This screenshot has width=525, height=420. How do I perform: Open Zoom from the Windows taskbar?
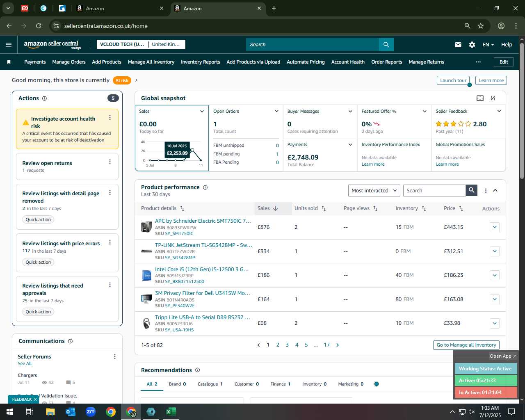[91, 412]
